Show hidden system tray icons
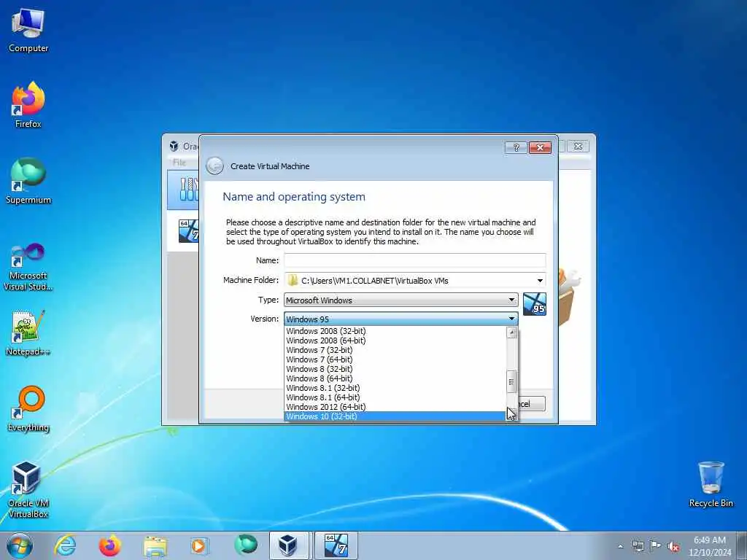The image size is (747, 560). (x=620, y=546)
